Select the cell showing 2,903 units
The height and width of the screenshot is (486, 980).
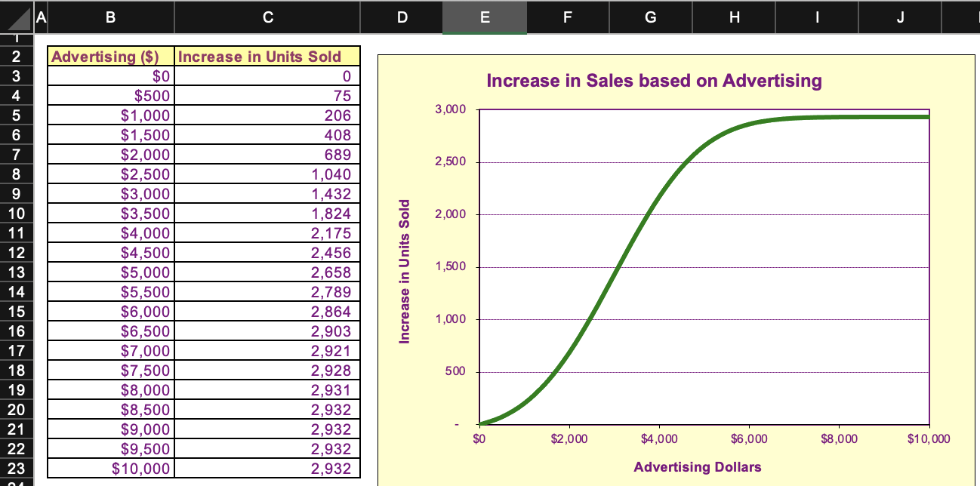pos(268,331)
